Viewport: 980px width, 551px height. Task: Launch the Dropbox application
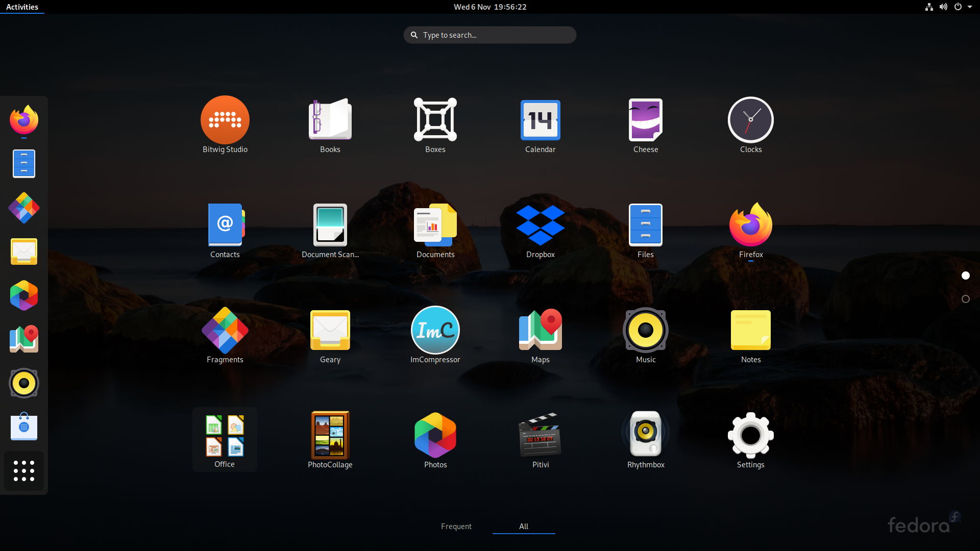[540, 226]
